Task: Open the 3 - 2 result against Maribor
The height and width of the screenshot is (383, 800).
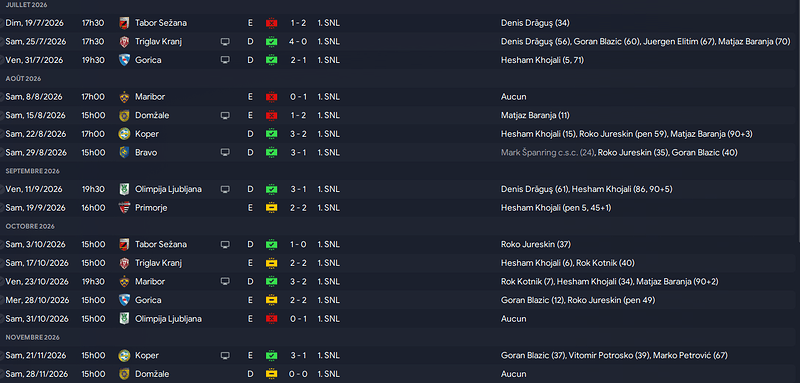Action: tap(298, 282)
